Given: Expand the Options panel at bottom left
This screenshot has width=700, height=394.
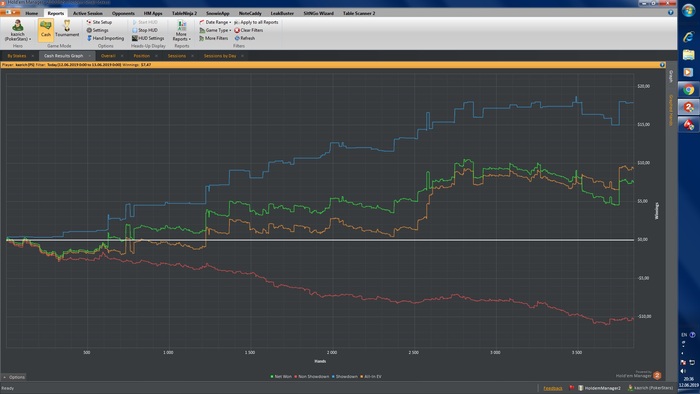Looking at the screenshot, I should tap(14, 377).
